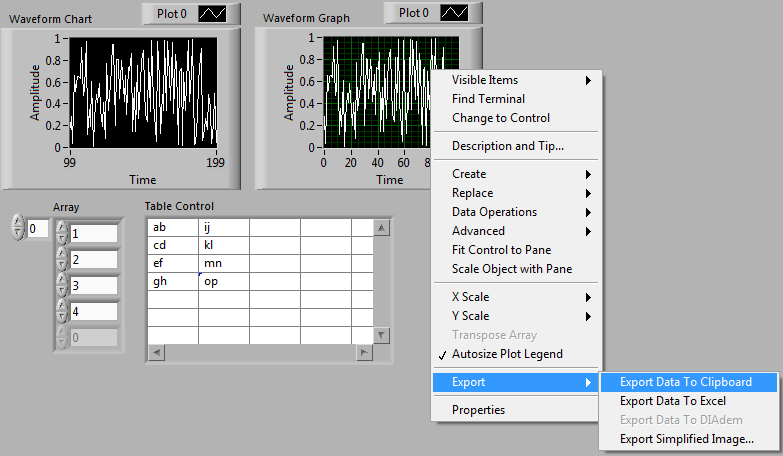
Task: Open Description and Tip dialog
Action: (516, 146)
